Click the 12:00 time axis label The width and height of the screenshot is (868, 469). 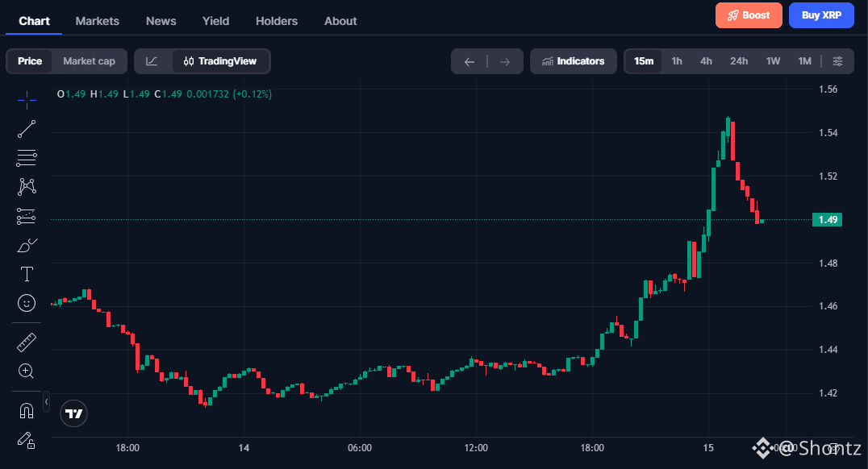(476, 448)
